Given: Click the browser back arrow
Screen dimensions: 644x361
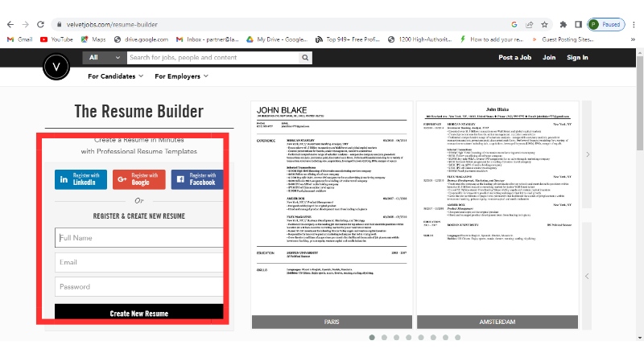Looking at the screenshot, I should point(10,24).
